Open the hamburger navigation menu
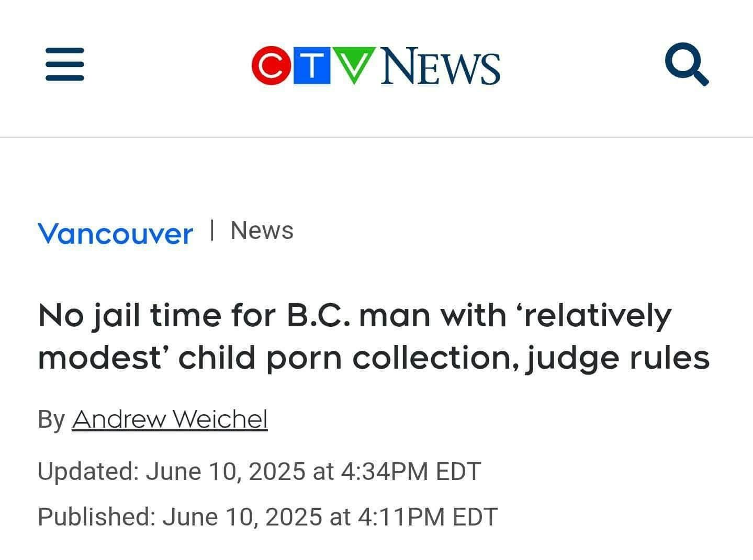The width and height of the screenshot is (753, 560). tap(64, 65)
